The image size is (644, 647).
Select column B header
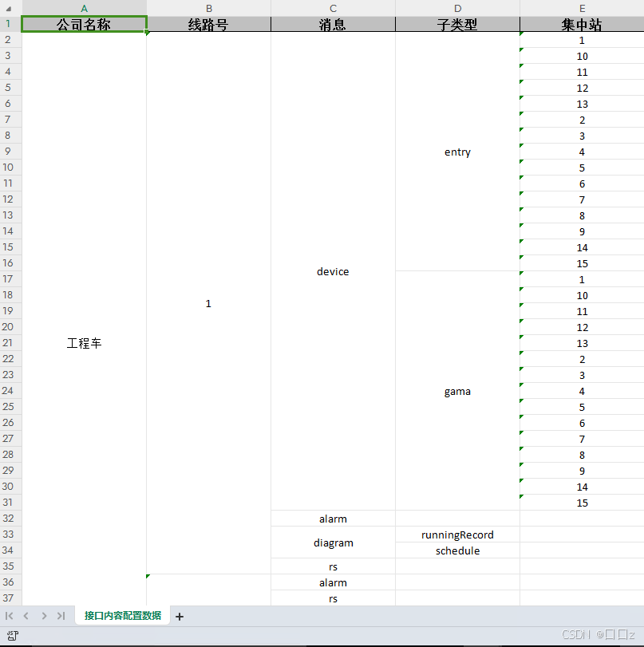[x=209, y=8]
